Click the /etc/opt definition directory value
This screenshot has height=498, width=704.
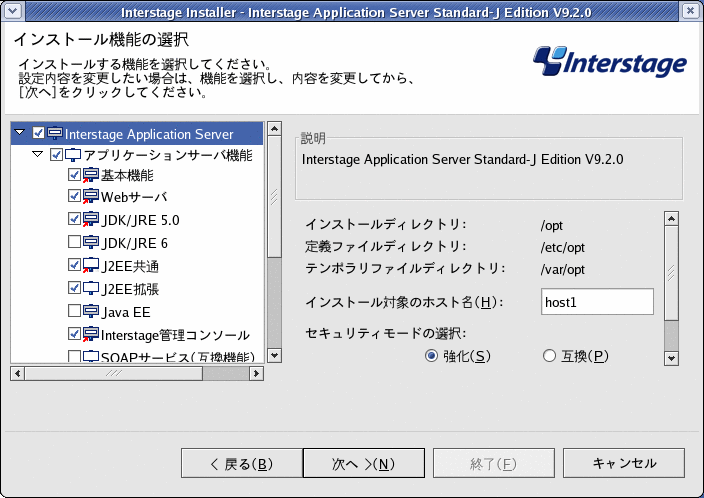tap(563, 247)
